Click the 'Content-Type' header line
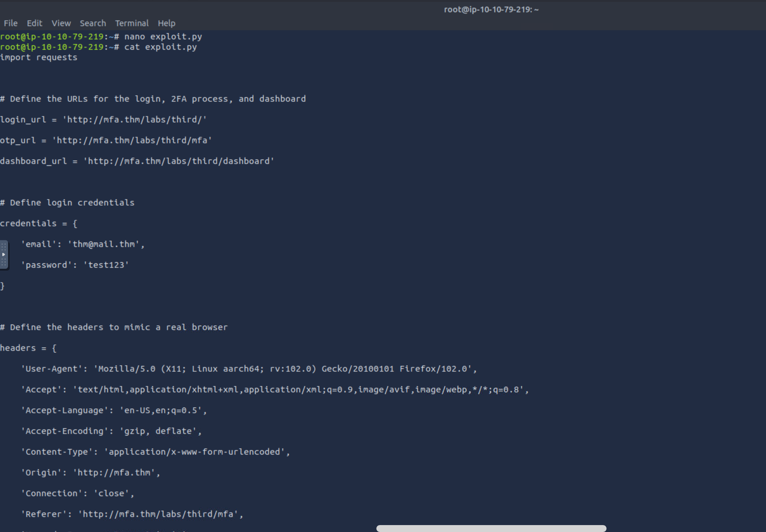The image size is (766, 532). click(155, 452)
